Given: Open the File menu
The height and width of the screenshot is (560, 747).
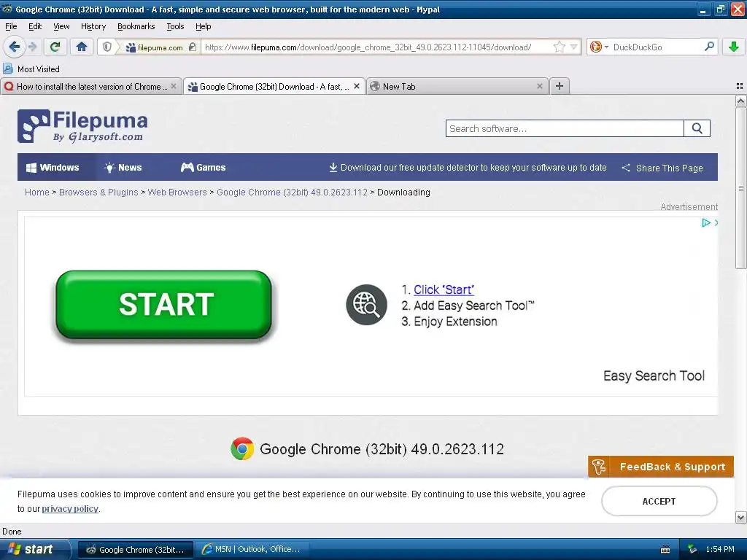Looking at the screenshot, I should coord(11,26).
